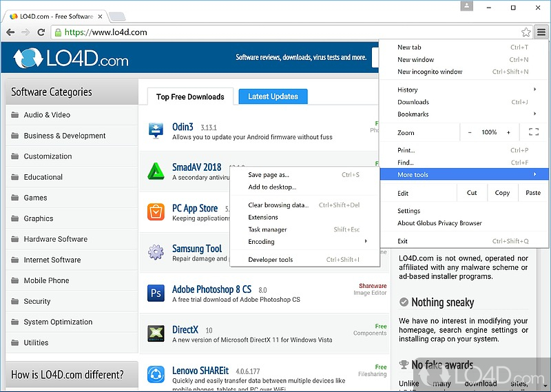Close the LO4D.com browser tab
Screen dimensions: 551x392
pos(100,17)
